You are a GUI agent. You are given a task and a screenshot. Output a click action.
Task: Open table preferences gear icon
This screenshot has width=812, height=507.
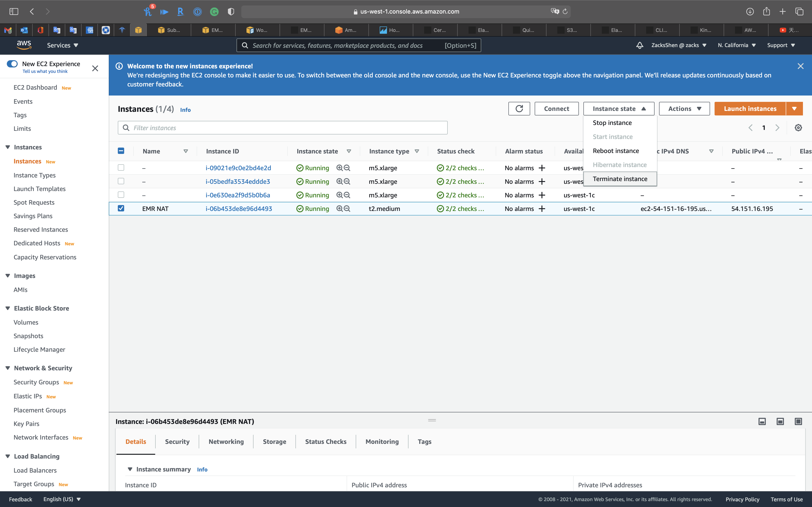(798, 128)
